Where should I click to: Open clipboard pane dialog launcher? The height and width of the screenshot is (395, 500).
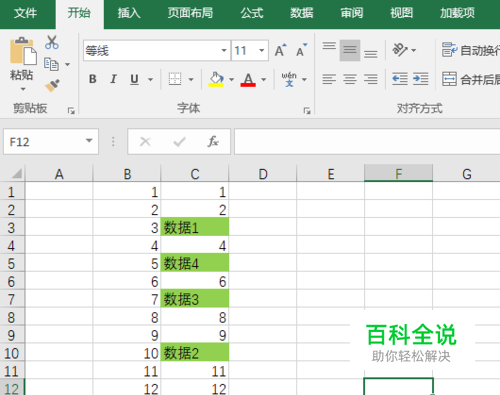(x=71, y=111)
